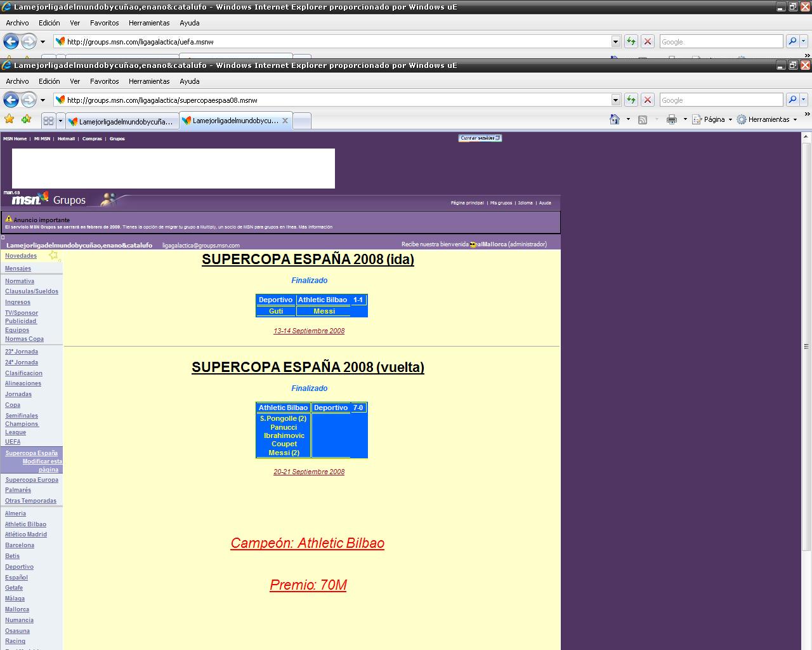The width and height of the screenshot is (812, 650).
Task: Open the tab list dropdown next to Quick Tabs
Action: click(x=60, y=121)
